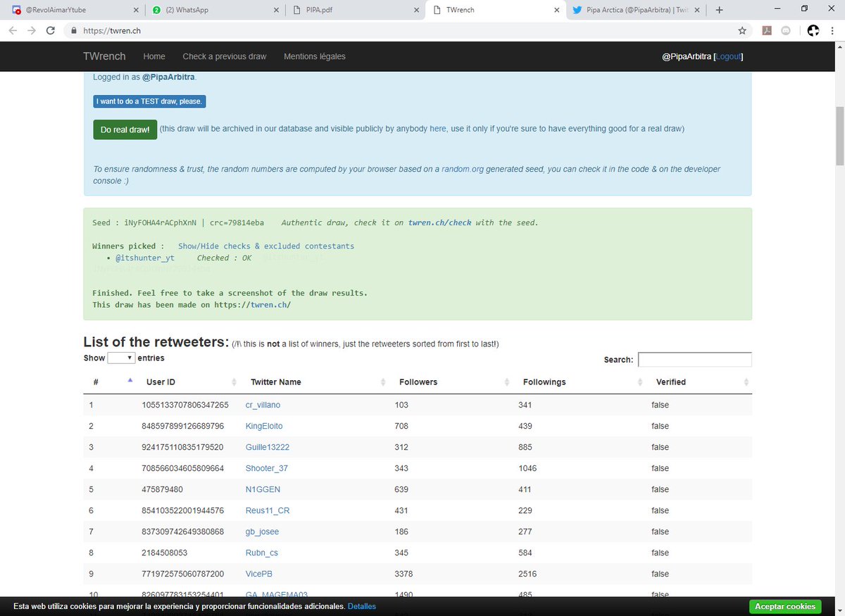This screenshot has height=616, width=845.
Task: Click the TWrench brand logo text
Action: [x=105, y=56]
